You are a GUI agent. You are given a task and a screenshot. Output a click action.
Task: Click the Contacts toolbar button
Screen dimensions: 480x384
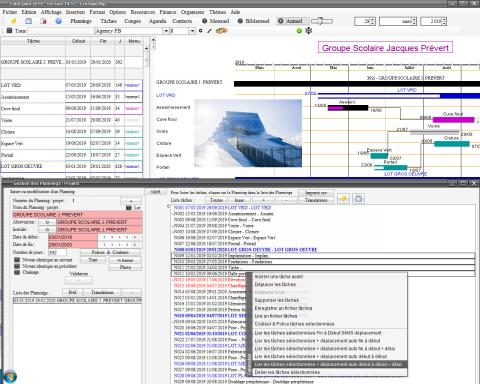click(182, 21)
